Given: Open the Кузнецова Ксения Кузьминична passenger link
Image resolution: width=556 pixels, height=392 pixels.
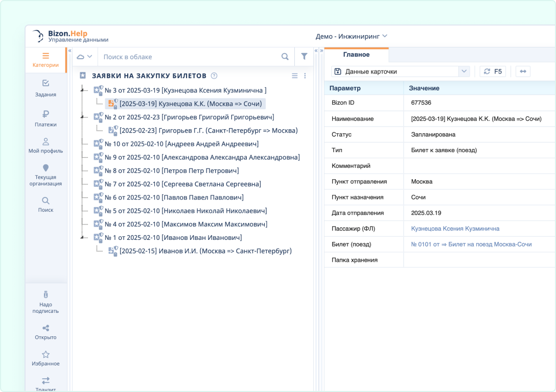Looking at the screenshot, I should 455,229.
